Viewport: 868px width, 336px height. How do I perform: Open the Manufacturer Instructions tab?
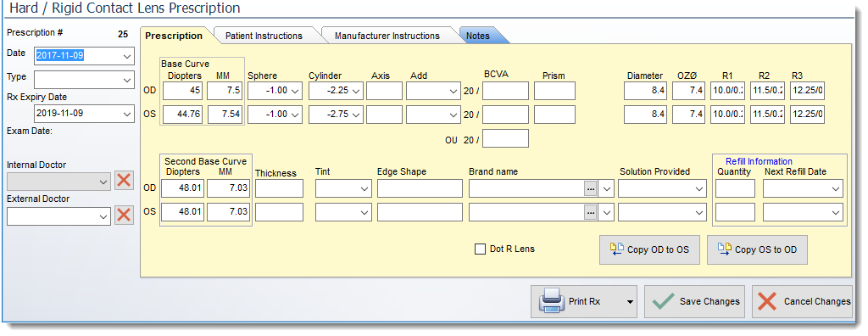coord(387,36)
